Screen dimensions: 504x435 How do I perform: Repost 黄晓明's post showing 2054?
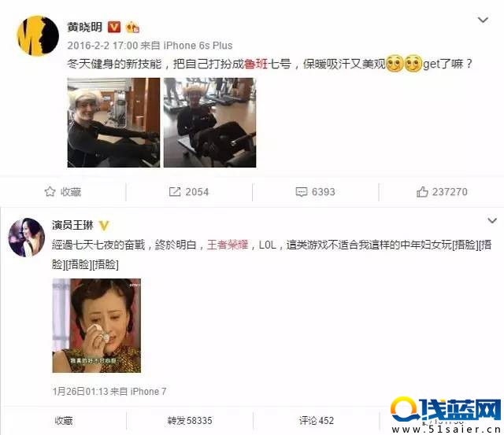[189, 192]
